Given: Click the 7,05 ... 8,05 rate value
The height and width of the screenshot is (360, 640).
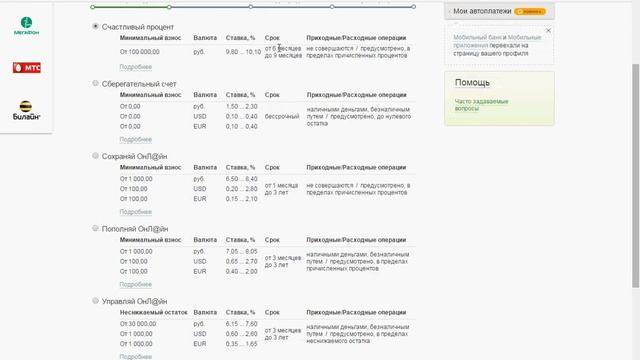Looking at the screenshot, I should point(242,251).
